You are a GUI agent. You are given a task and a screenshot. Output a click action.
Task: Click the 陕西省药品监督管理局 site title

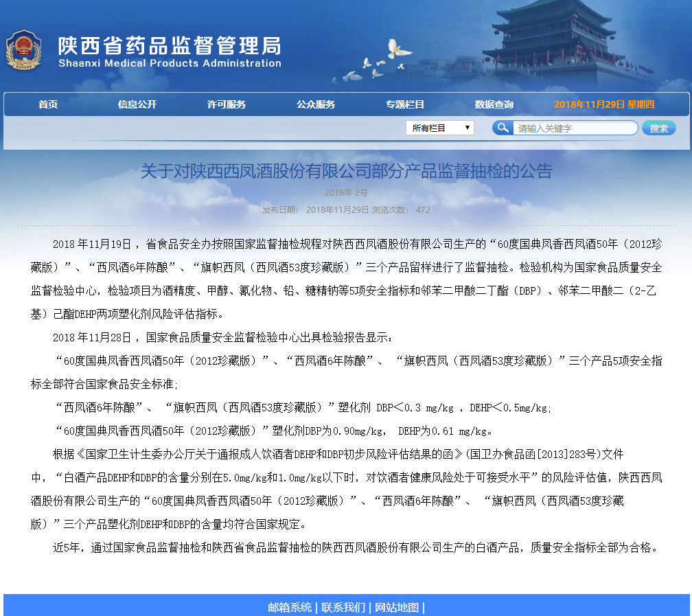170,45
